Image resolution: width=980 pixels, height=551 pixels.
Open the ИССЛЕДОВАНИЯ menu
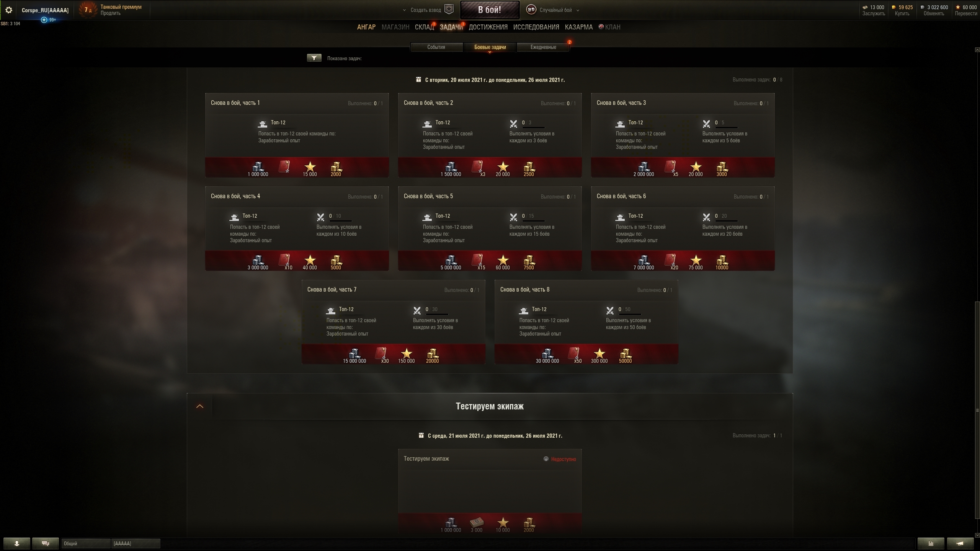[x=536, y=27]
